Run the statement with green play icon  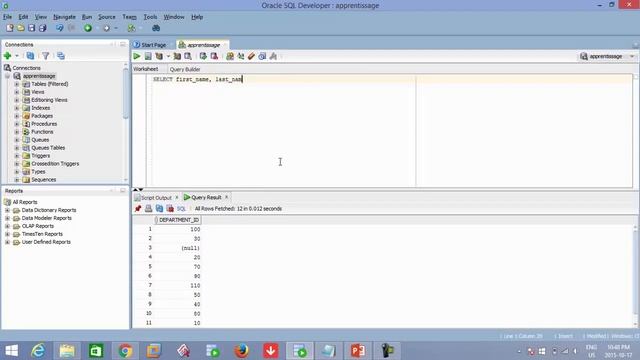pos(137,56)
